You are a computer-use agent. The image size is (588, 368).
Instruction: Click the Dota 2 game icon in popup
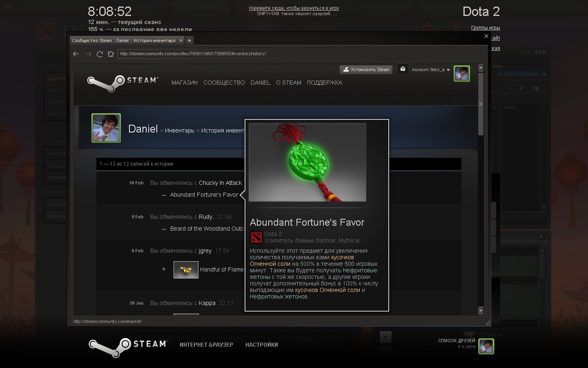click(x=256, y=237)
